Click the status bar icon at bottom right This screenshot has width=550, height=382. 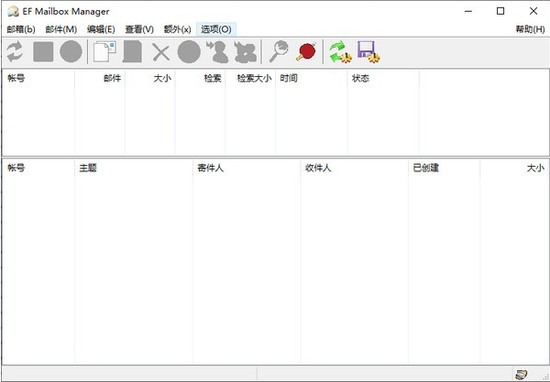(521, 374)
